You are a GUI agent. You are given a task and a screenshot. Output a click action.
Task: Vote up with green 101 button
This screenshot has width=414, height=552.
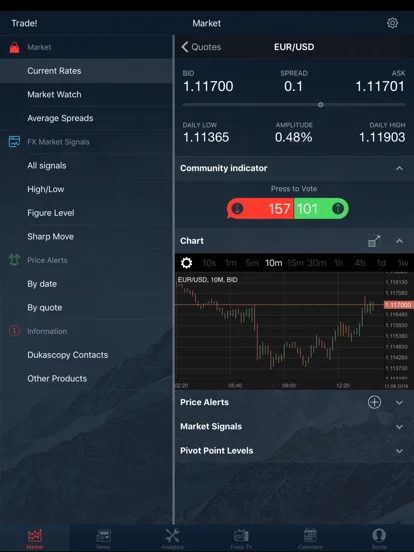321,209
